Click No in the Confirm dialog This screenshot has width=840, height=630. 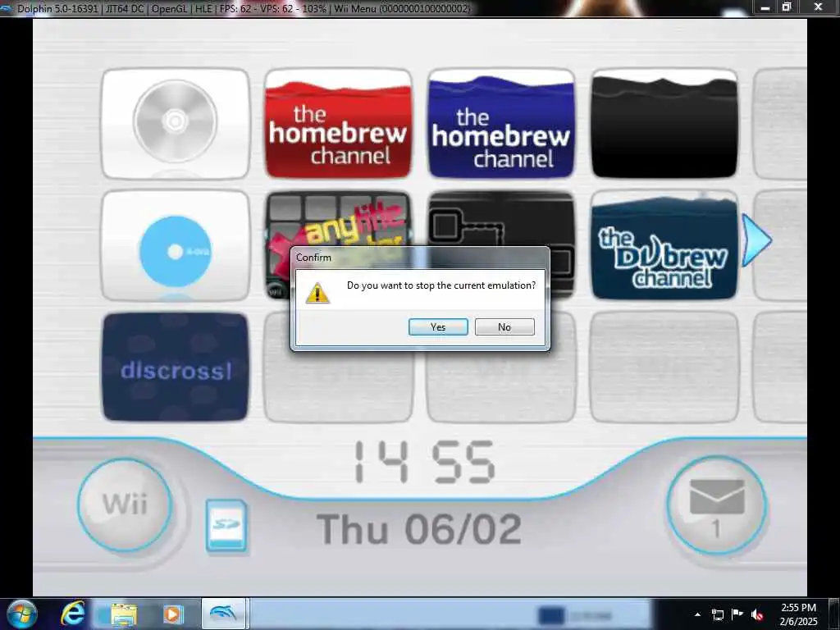click(504, 326)
